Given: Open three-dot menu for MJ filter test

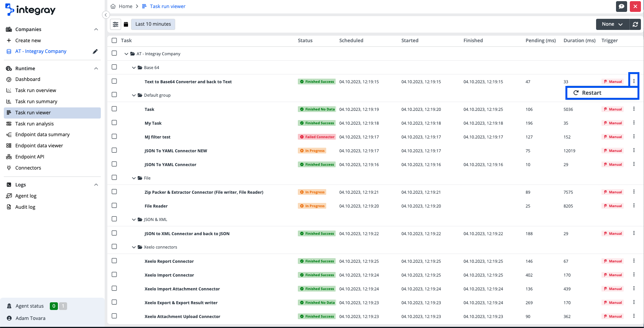Looking at the screenshot, I should coord(634,137).
